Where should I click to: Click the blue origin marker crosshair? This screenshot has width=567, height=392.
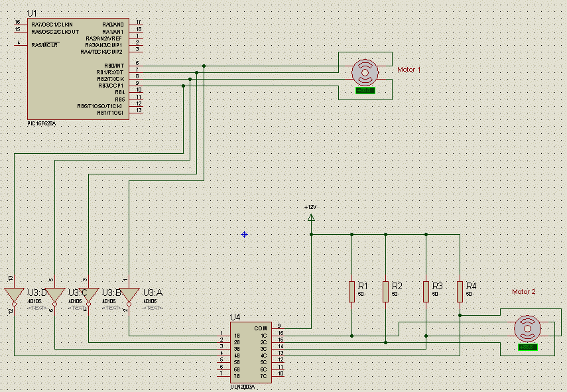(244, 234)
